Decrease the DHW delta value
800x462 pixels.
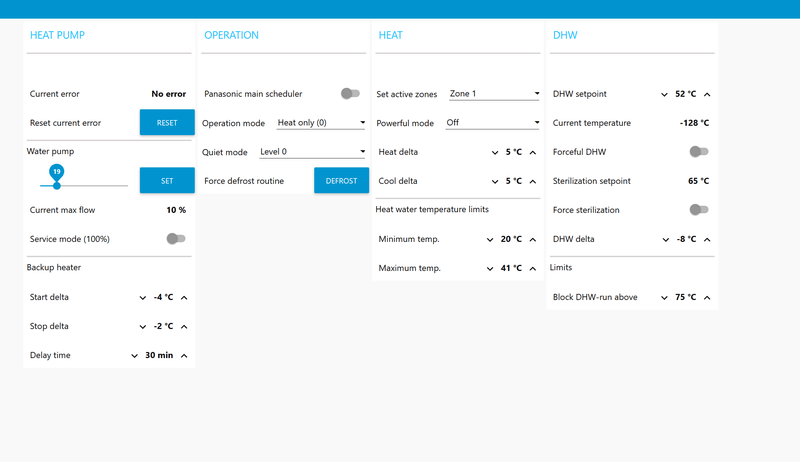click(x=665, y=240)
